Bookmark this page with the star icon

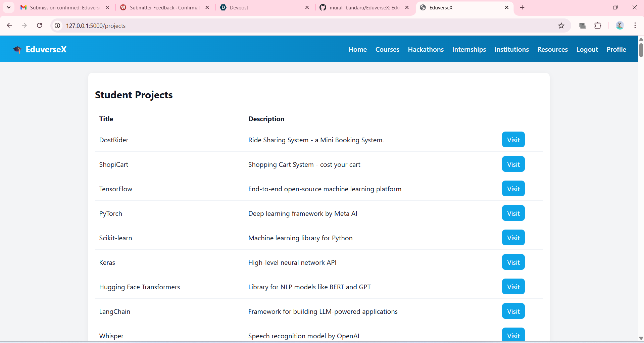(561, 26)
